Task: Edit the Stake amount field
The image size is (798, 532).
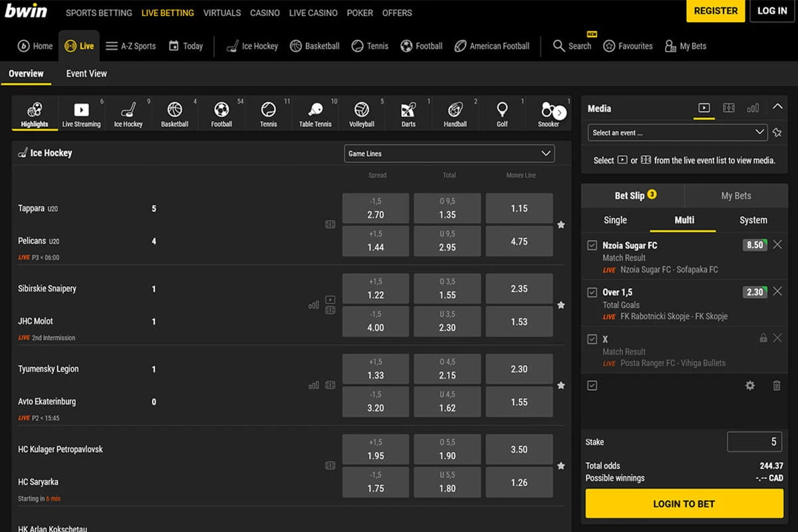Action: 755,442
